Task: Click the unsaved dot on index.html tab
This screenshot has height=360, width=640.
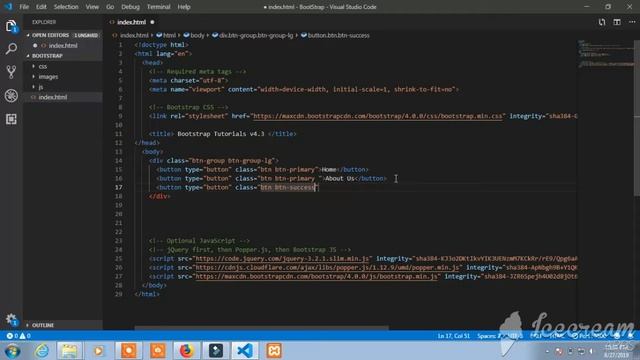Action: click(152, 22)
